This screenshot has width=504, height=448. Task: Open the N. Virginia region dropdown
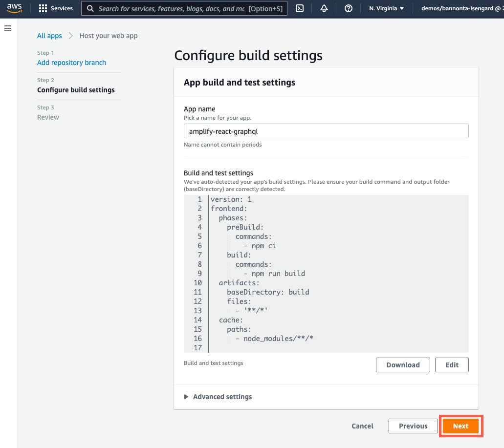tap(387, 8)
